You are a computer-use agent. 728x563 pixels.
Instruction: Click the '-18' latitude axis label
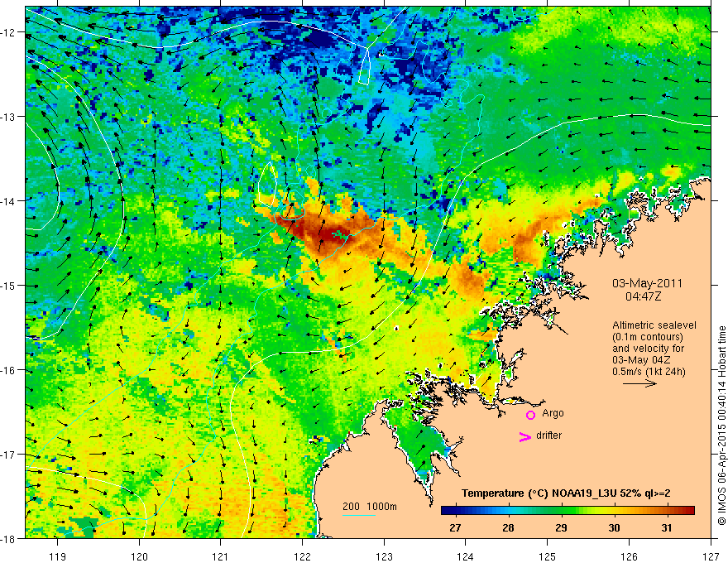(8, 538)
